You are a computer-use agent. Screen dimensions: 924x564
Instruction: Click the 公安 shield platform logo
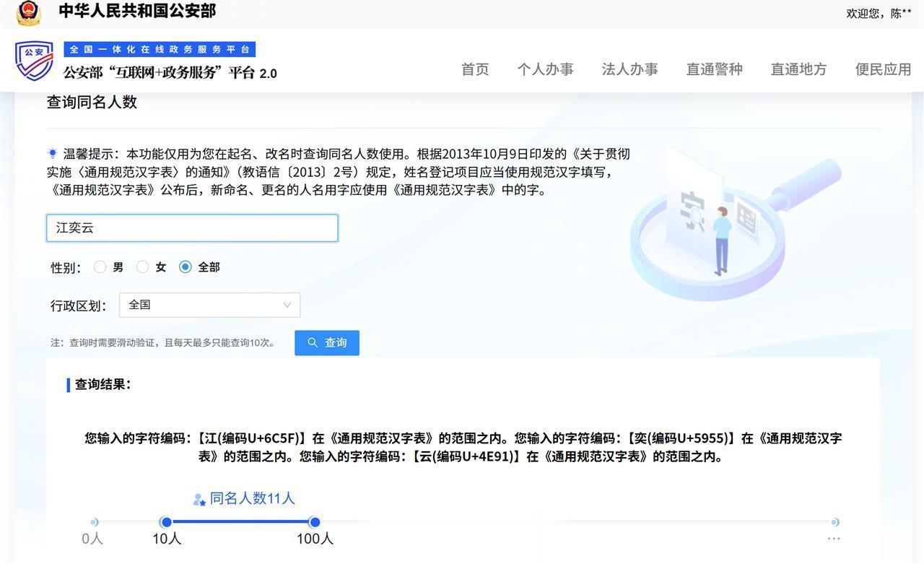tap(34, 61)
